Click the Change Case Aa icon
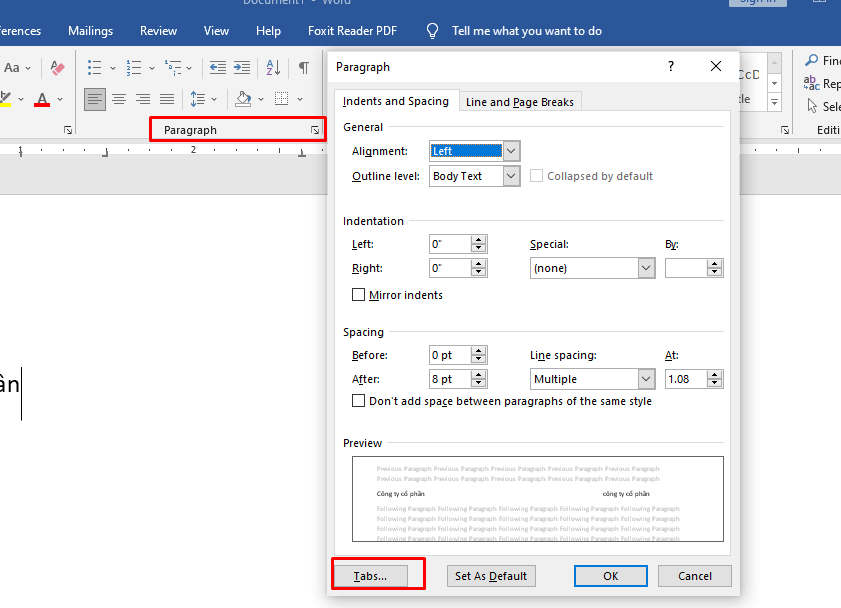Image resolution: width=841 pixels, height=608 pixels. (12, 68)
